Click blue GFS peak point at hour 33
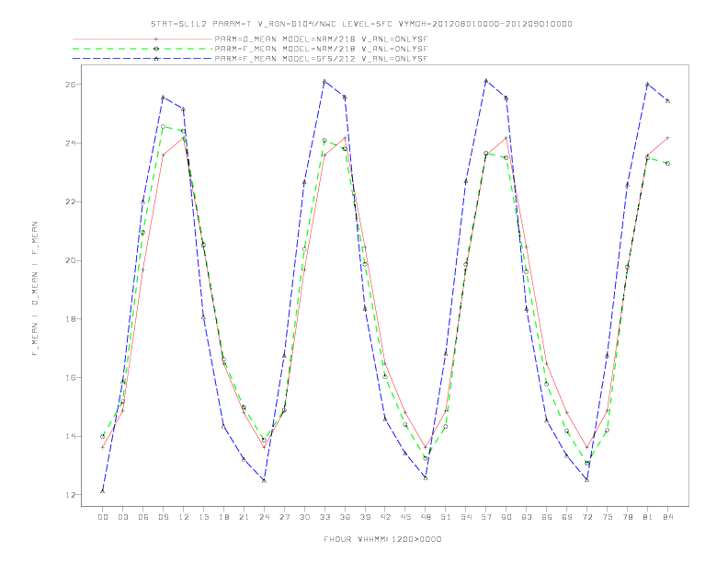Screen dimensions: 728x563 click(324, 81)
